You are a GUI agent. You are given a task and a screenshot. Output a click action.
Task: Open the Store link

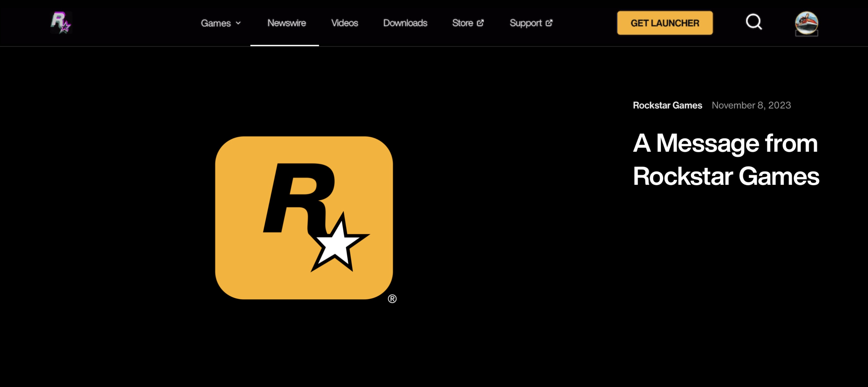click(x=468, y=23)
